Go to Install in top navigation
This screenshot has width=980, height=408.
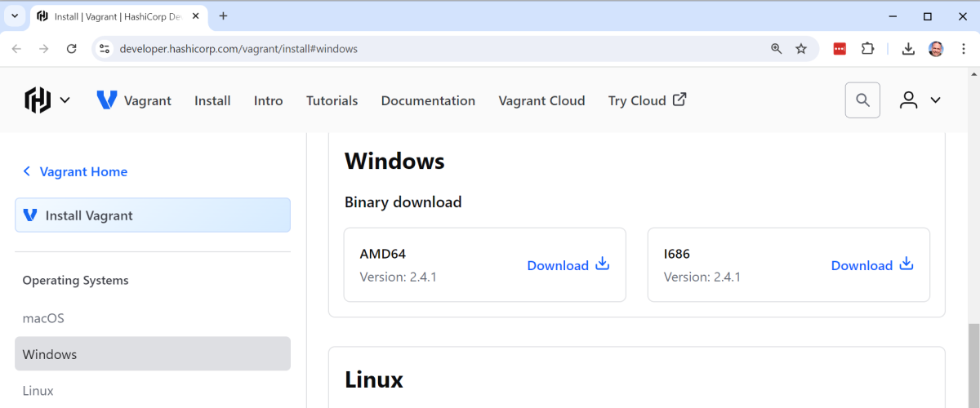pos(212,100)
